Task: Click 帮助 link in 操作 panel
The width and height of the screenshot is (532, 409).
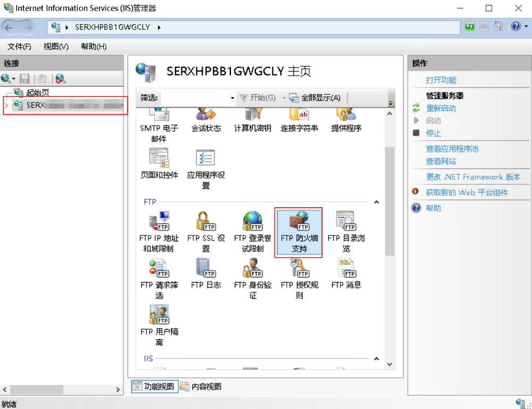Action: (x=434, y=208)
